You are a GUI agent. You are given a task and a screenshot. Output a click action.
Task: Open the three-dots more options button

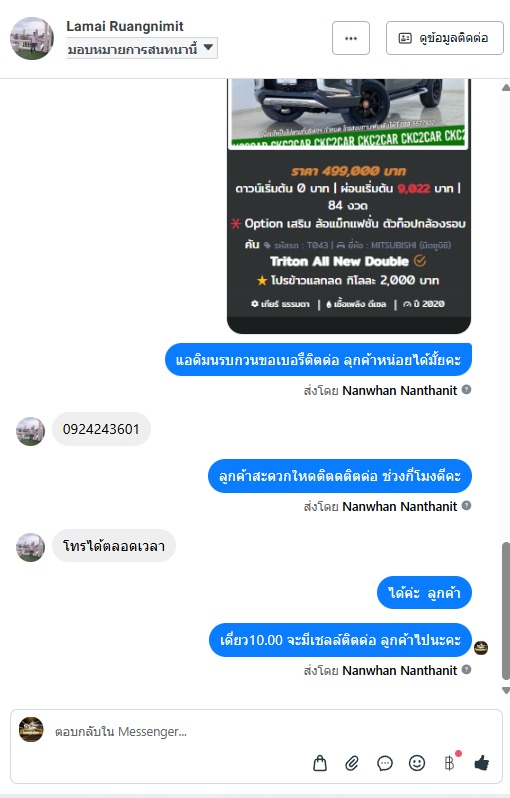click(x=351, y=38)
